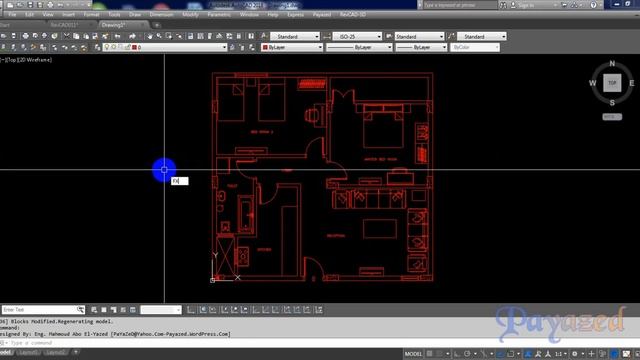Open the Dimension menu
This screenshot has width=640, height=360.
[161, 15]
